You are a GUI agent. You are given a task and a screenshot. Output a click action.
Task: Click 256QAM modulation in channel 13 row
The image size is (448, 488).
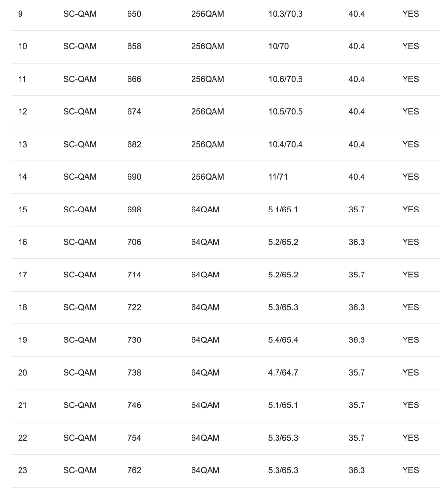pos(208,145)
